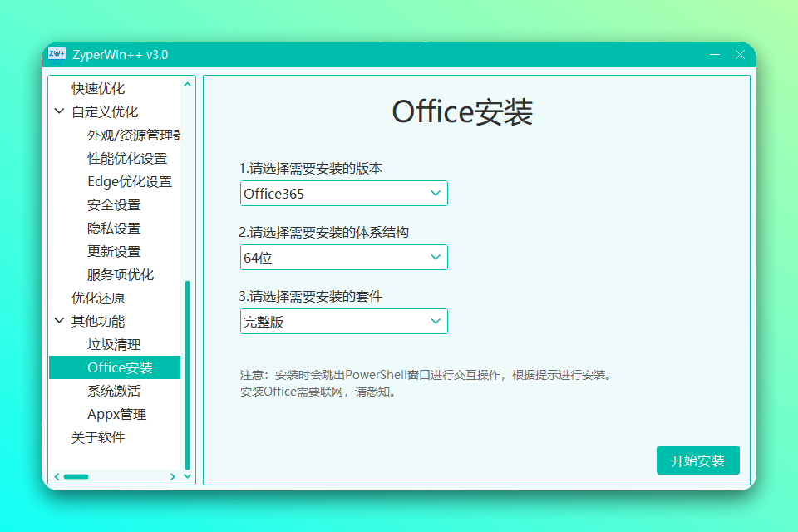Go to 更新设置 page

[114, 252]
